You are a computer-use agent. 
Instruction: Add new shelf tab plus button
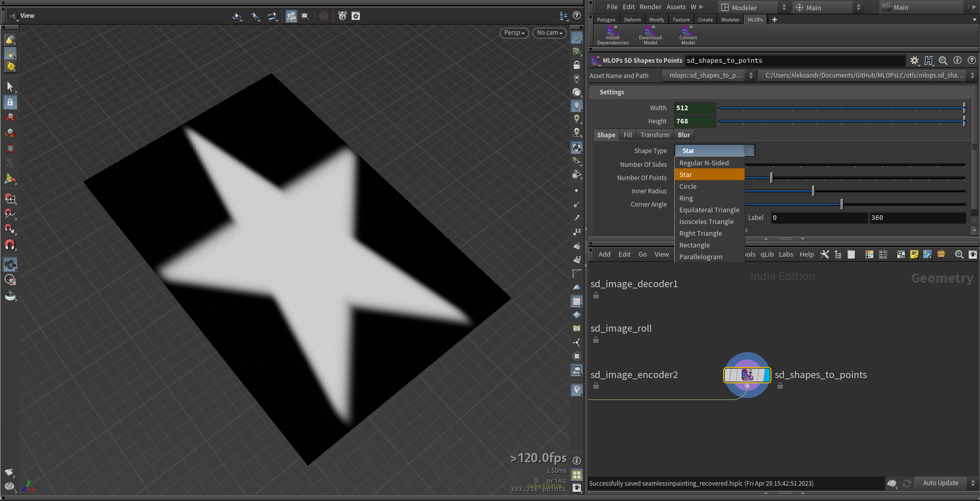click(x=774, y=20)
